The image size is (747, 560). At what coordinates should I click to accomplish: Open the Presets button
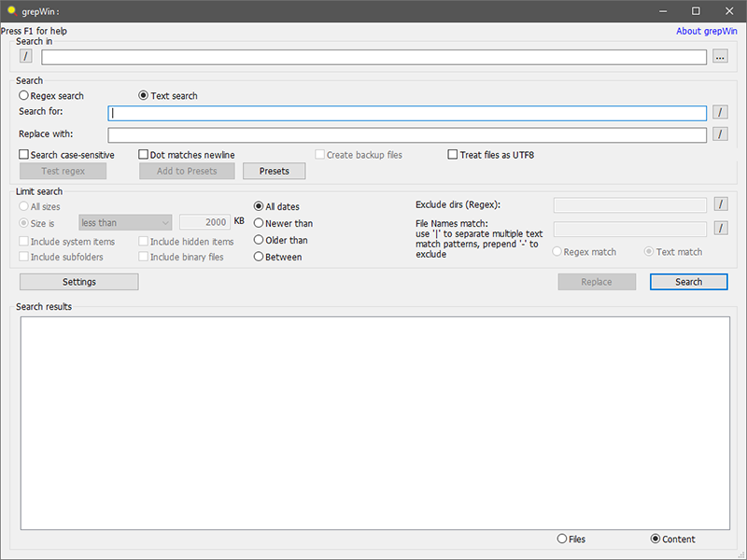pos(274,172)
